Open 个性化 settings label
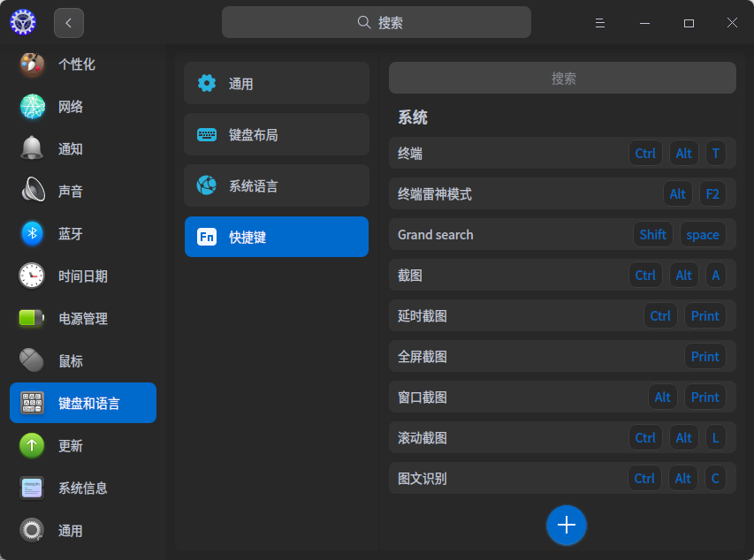Viewport: 754px width, 560px height. [x=76, y=64]
